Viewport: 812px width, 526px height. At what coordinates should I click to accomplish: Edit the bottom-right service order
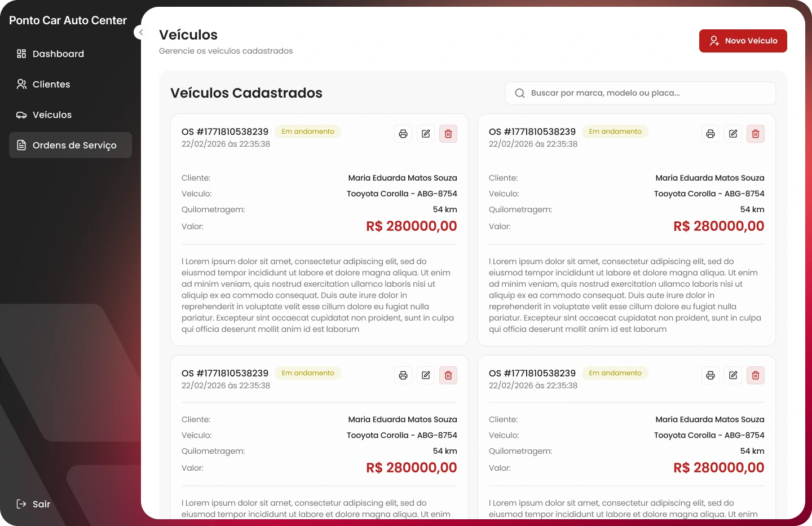(733, 375)
